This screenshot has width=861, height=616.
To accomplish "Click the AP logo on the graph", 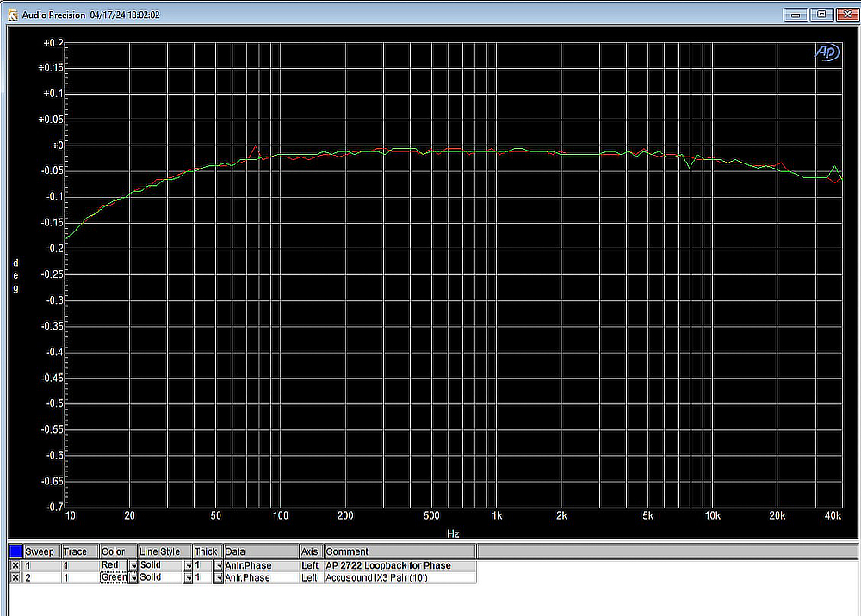I will [827, 52].
